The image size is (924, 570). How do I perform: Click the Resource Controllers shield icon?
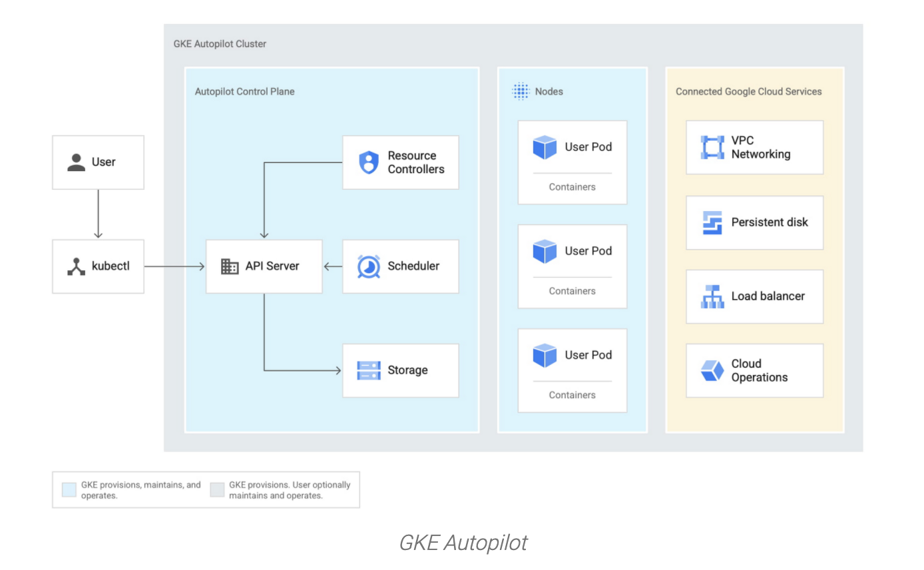(368, 162)
